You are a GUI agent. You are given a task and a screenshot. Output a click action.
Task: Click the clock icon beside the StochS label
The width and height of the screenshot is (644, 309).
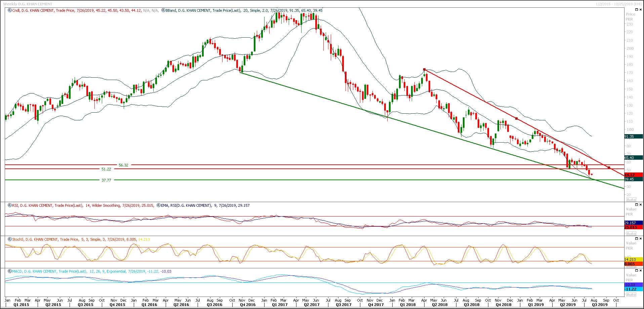[x=10, y=239]
